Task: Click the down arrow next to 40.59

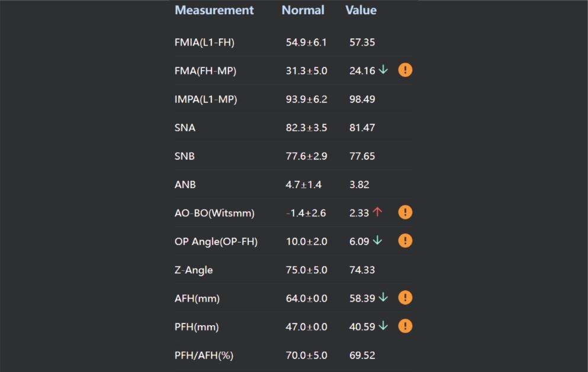Action: click(383, 326)
